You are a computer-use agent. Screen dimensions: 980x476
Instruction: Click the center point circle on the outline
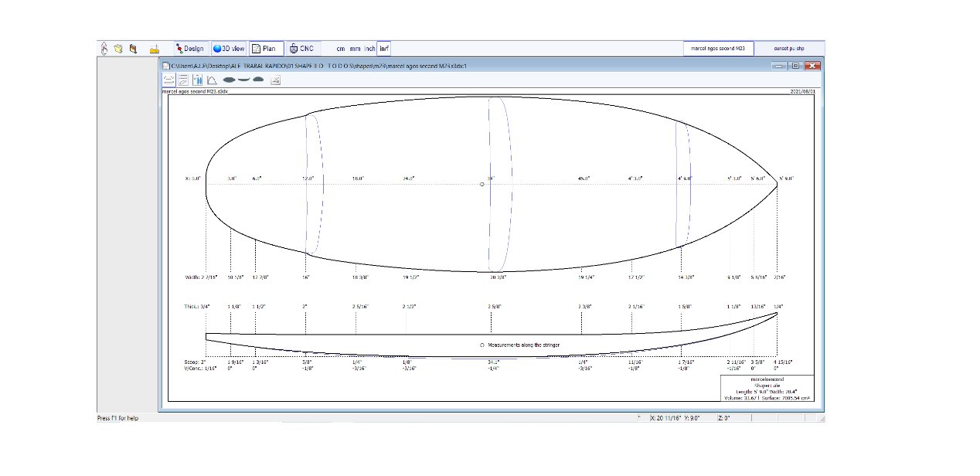coord(482,184)
